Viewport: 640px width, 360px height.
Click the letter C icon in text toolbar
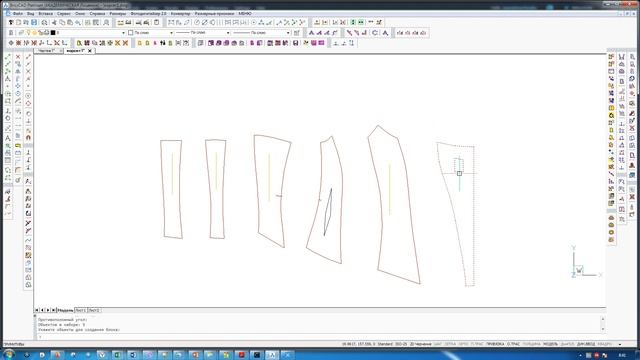375,33
